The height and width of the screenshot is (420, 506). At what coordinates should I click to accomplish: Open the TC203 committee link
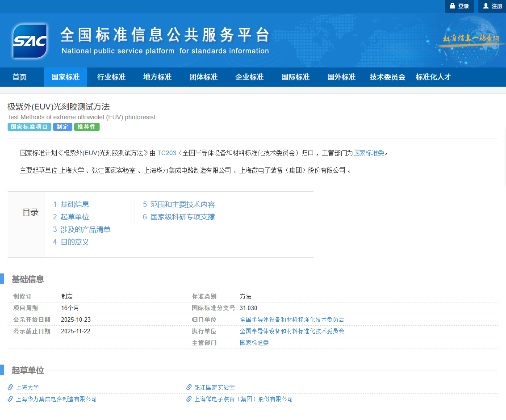[x=167, y=153]
